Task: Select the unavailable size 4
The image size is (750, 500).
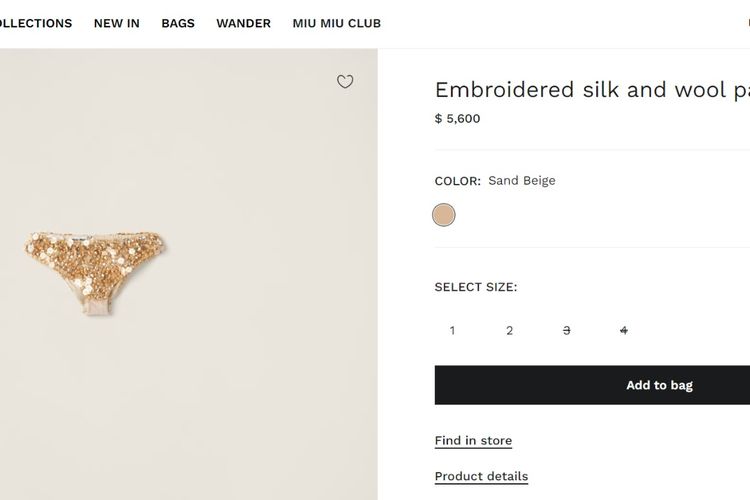Action: (624, 330)
